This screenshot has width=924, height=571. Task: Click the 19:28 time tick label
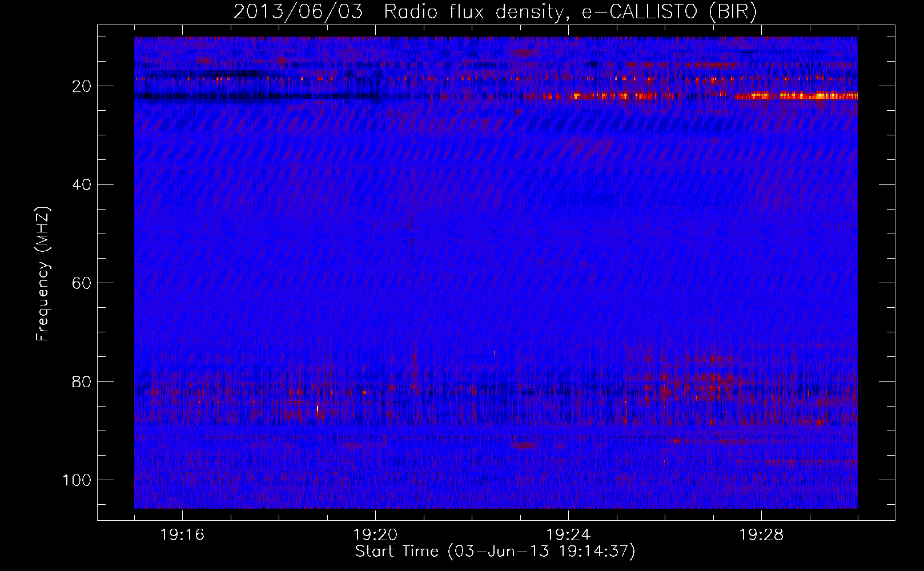(761, 535)
